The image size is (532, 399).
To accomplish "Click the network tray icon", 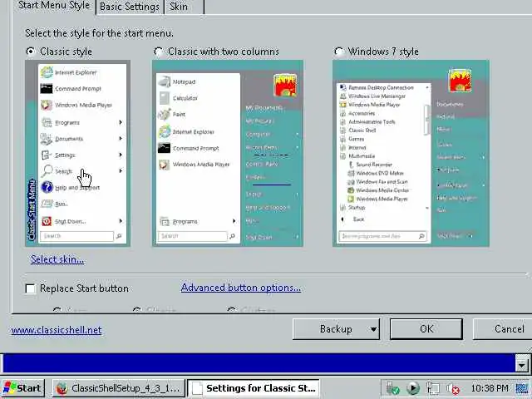I will coord(433,388).
